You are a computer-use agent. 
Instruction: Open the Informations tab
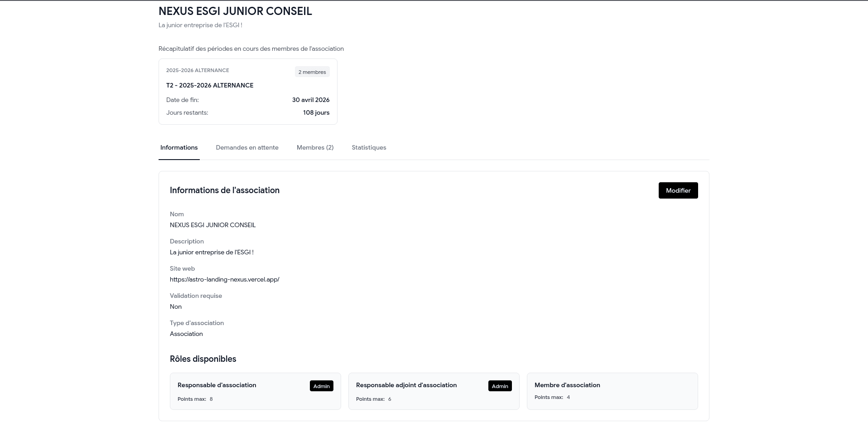[179, 148]
